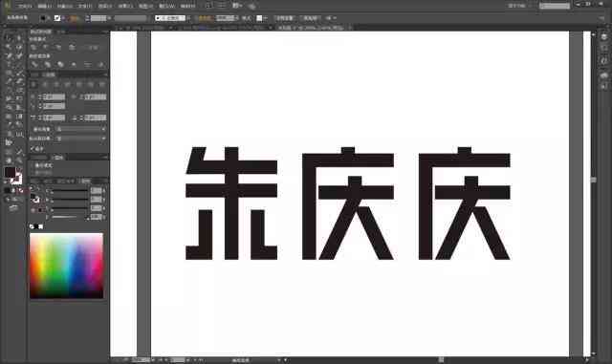Toggle the Hyphenate checkbox in Paragraph panel
The width and height of the screenshot is (612, 364).
pos(33,149)
